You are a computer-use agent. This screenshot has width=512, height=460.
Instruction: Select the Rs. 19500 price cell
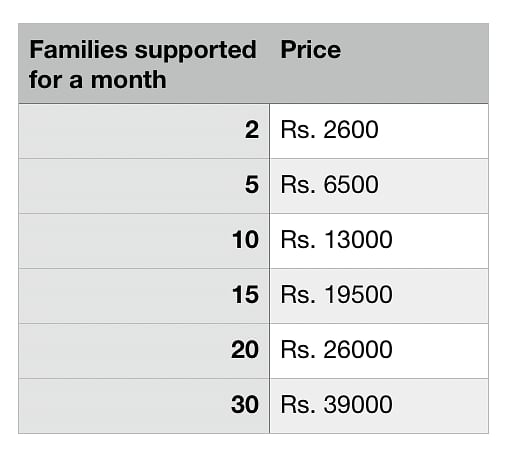coord(379,296)
